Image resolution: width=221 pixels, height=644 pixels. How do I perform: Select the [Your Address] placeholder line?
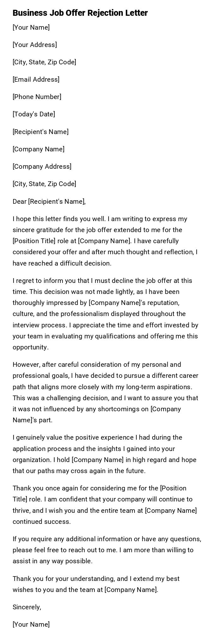point(35,45)
